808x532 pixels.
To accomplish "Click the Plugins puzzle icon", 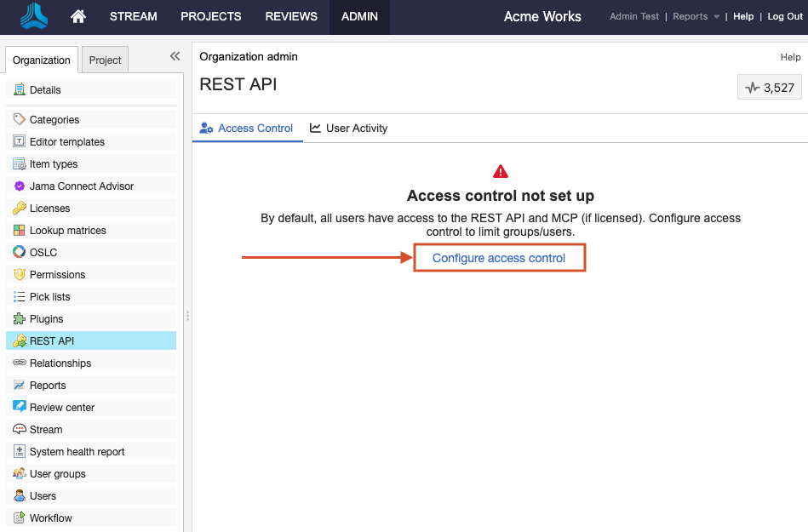I will [19, 319].
